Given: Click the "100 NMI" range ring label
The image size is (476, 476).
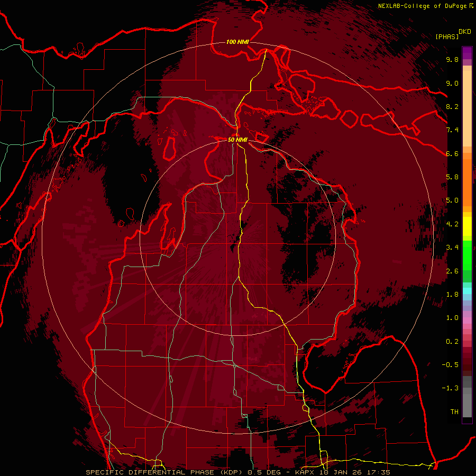Looking at the screenshot, I should pos(237,42).
